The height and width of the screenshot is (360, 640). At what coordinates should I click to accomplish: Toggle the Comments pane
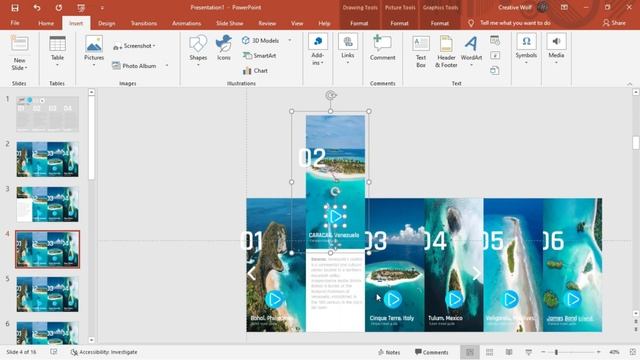[431, 352]
